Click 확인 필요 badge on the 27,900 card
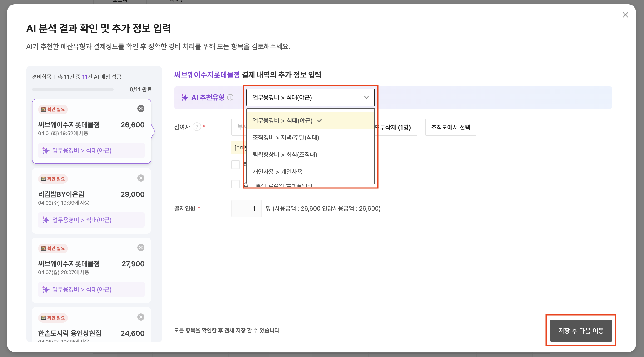 pos(53,248)
